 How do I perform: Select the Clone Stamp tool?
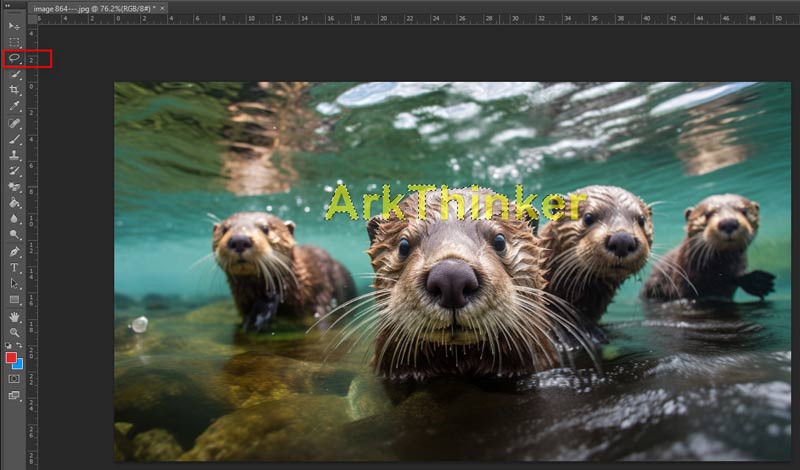(x=14, y=155)
